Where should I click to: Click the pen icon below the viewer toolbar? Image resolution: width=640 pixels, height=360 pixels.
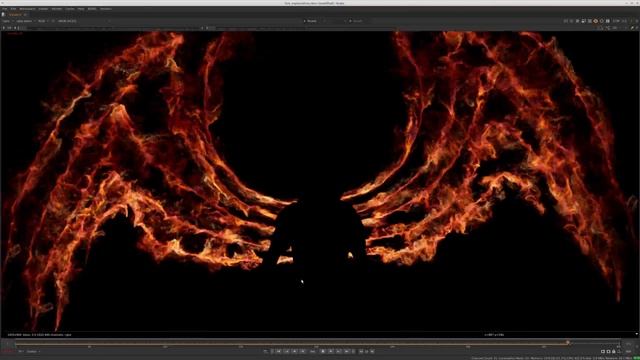pos(632,28)
